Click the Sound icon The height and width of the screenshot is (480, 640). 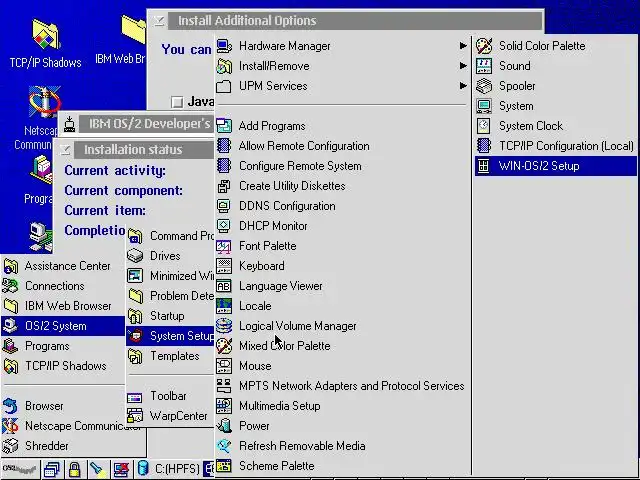tap(484, 66)
